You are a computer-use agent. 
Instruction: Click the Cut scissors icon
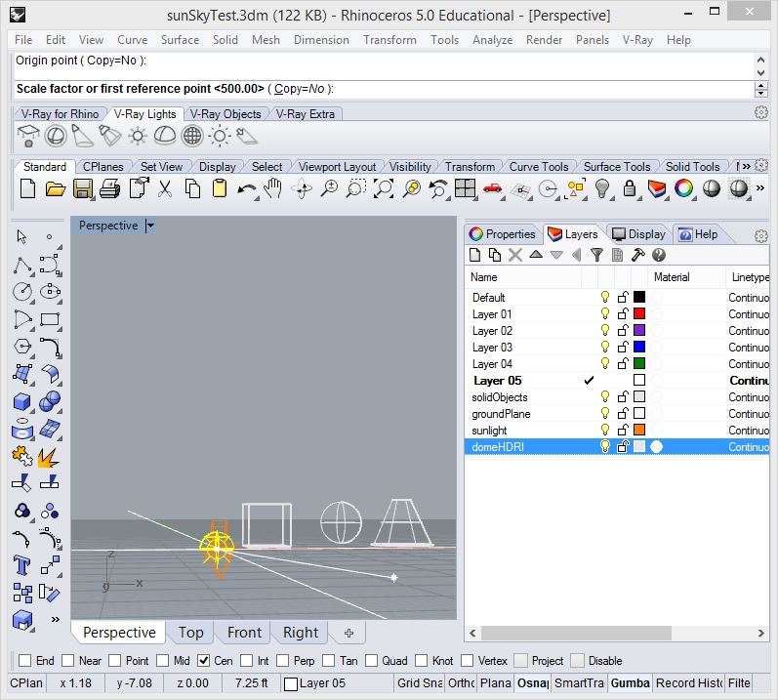pyautogui.click(x=165, y=189)
